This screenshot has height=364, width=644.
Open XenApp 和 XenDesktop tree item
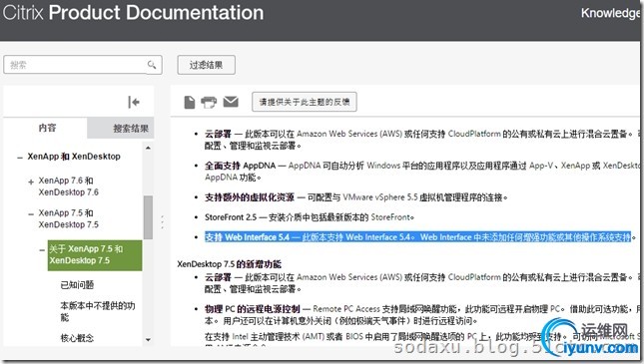[x=74, y=157]
